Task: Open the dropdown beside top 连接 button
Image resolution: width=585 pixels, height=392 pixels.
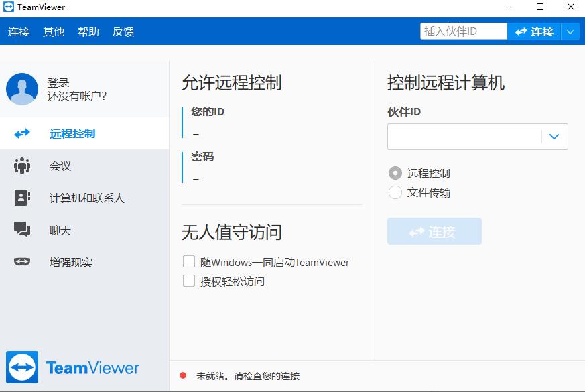Action: click(x=570, y=31)
